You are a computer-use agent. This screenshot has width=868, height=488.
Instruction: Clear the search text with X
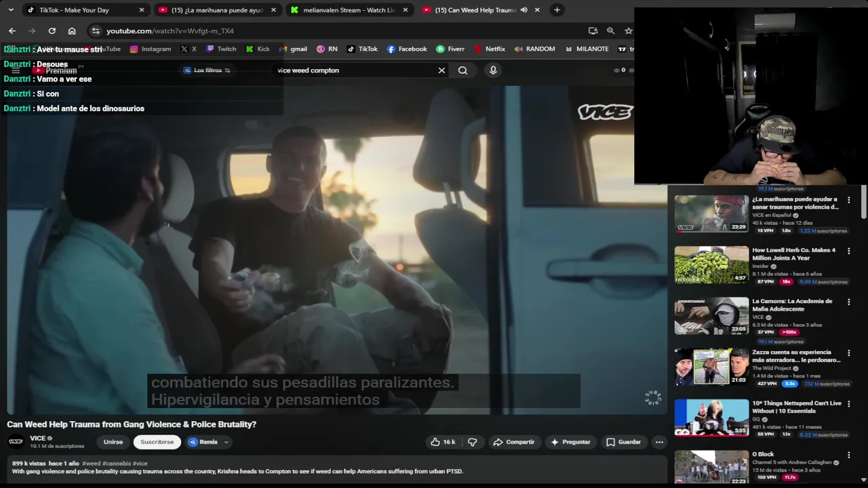pos(441,70)
